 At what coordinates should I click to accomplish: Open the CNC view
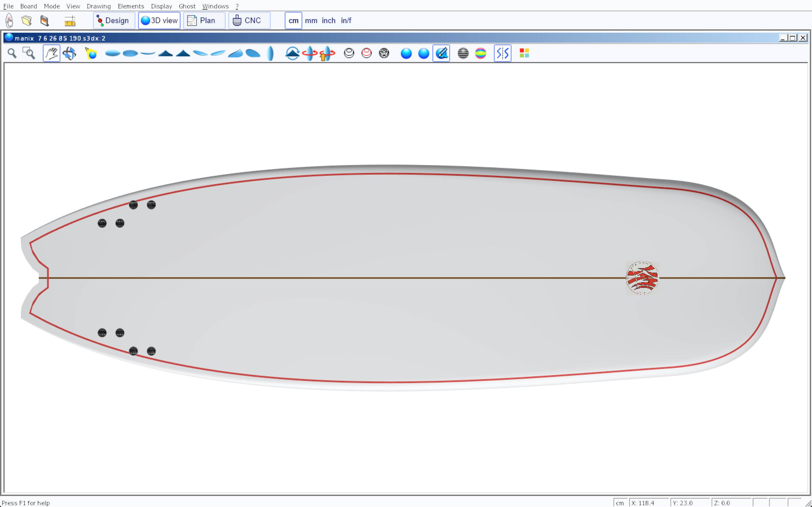coord(249,21)
